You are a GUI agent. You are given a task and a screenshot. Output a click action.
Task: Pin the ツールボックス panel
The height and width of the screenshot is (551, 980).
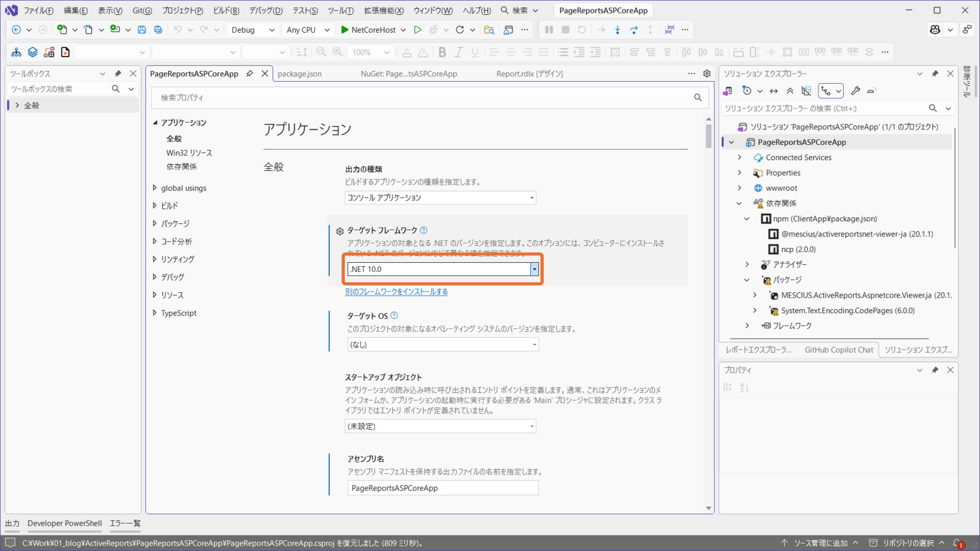point(117,74)
